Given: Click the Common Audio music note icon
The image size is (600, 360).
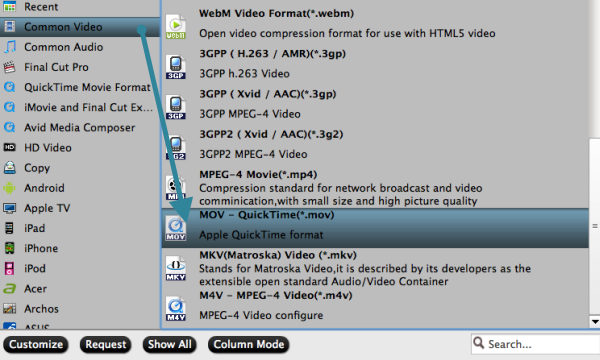Looking at the screenshot, I should (x=10, y=47).
